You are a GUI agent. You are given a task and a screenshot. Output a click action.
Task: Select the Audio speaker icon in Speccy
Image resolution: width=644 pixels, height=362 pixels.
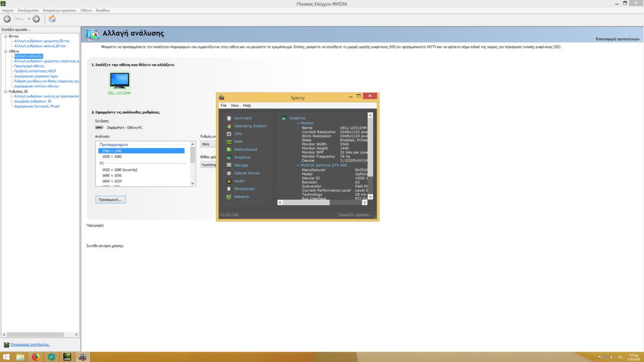(229, 181)
